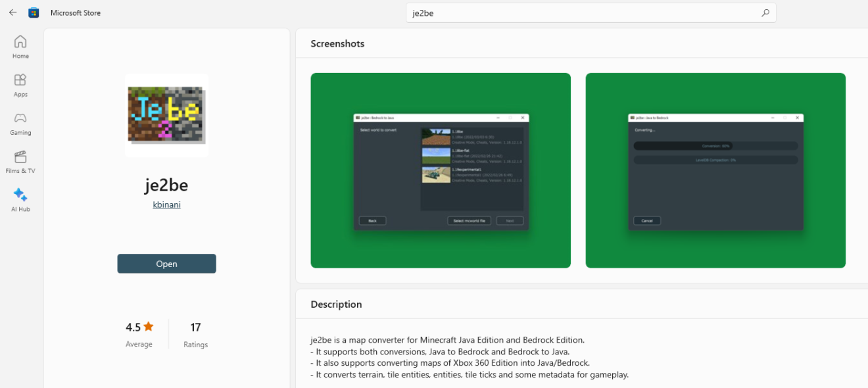Open the kbinani publisher link
The image size is (868, 388).
point(166,205)
